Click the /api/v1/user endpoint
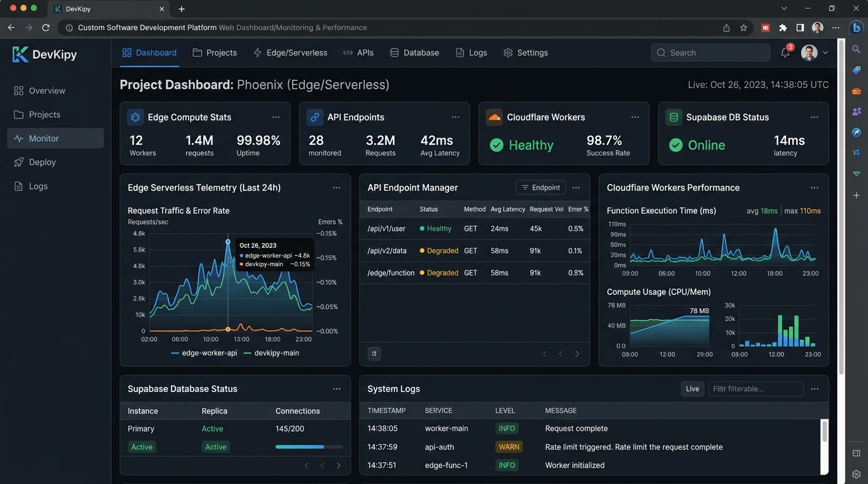Image resolution: width=868 pixels, height=484 pixels. (x=386, y=229)
